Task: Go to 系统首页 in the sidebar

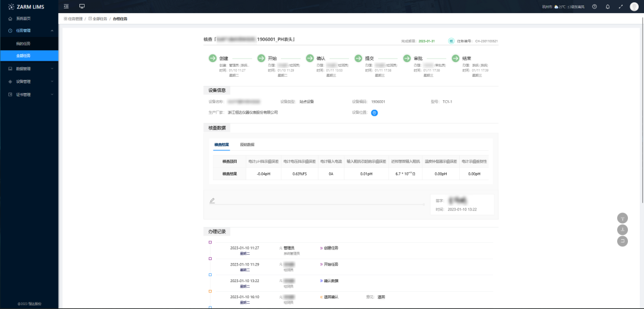Action: 23,18
